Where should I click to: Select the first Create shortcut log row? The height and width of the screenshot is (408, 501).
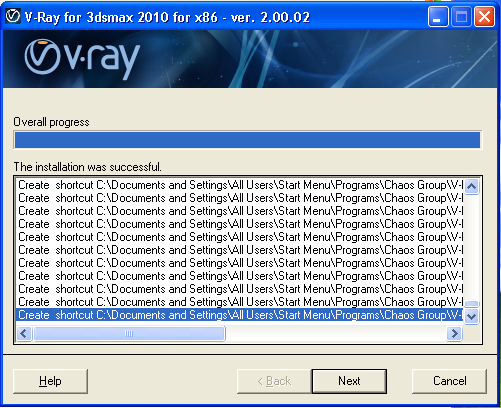(239, 185)
